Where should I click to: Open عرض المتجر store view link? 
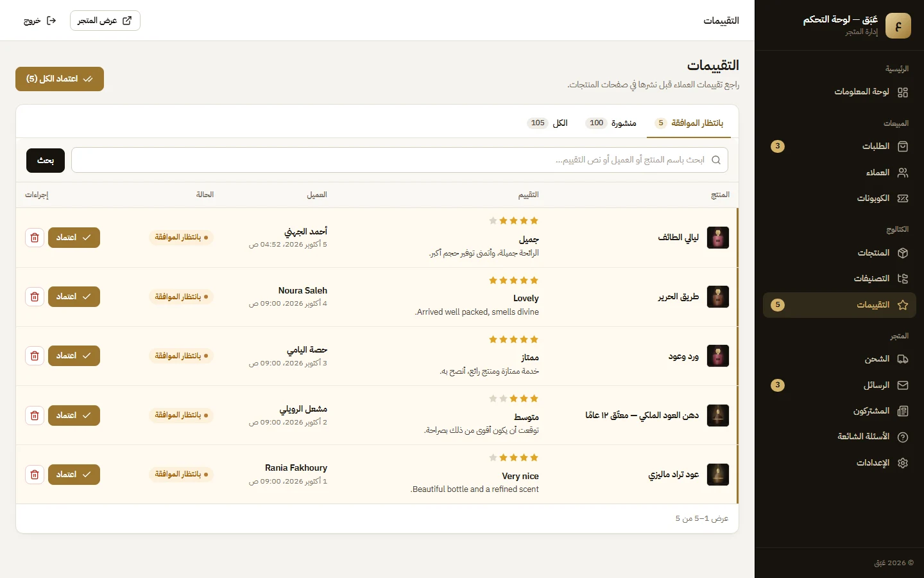pyautogui.click(x=105, y=21)
